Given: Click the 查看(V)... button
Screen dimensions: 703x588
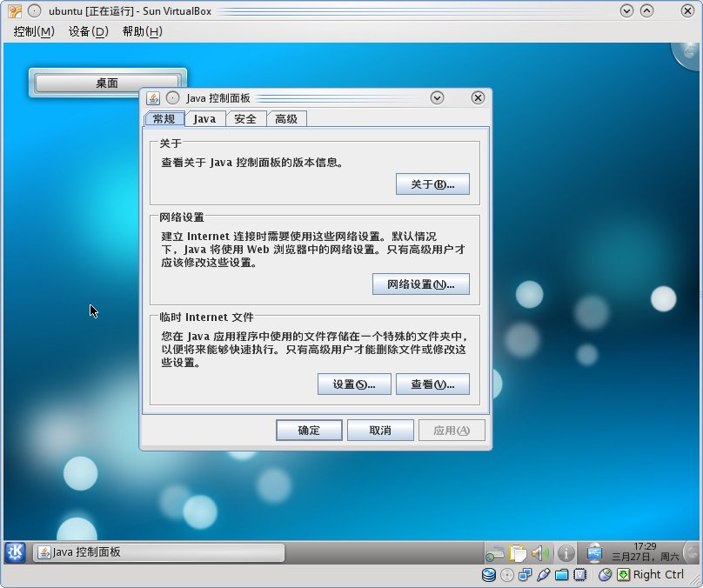Looking at the screenshot, I should [432, 384].
